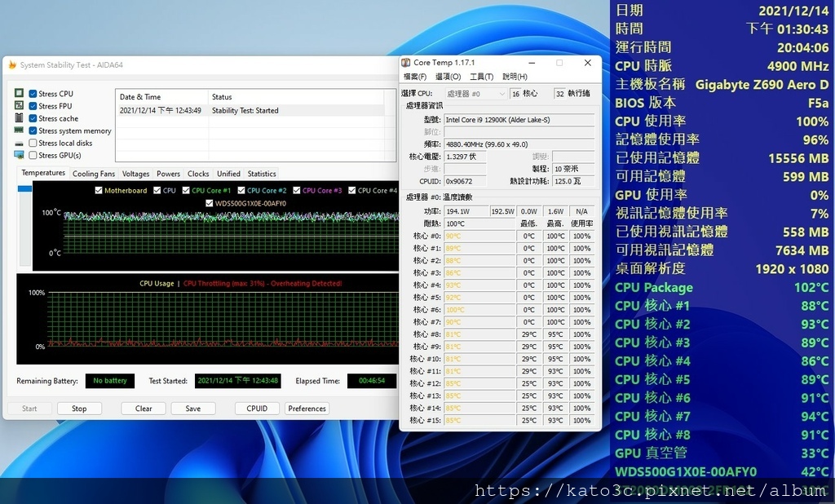This screenshot has width=835, height=504.
Task: Click the monitor icon beside Stress GPU(s)
Action: point(20,155)
